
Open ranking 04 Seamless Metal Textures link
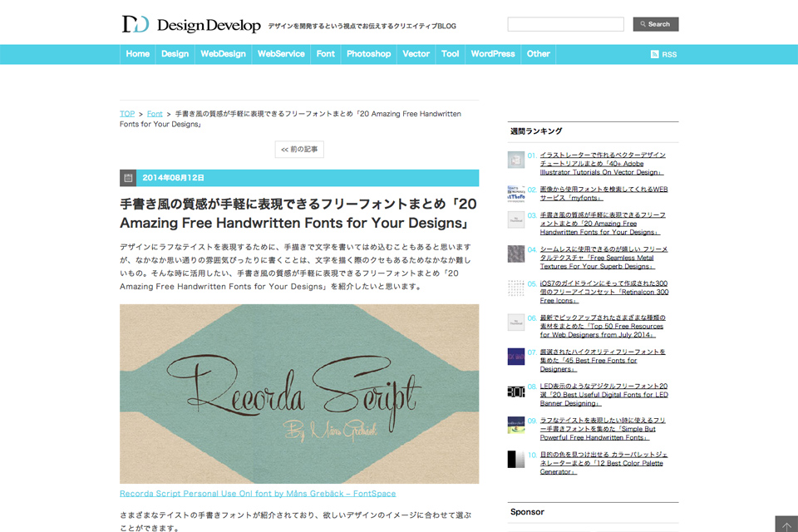tap(603, 258)
